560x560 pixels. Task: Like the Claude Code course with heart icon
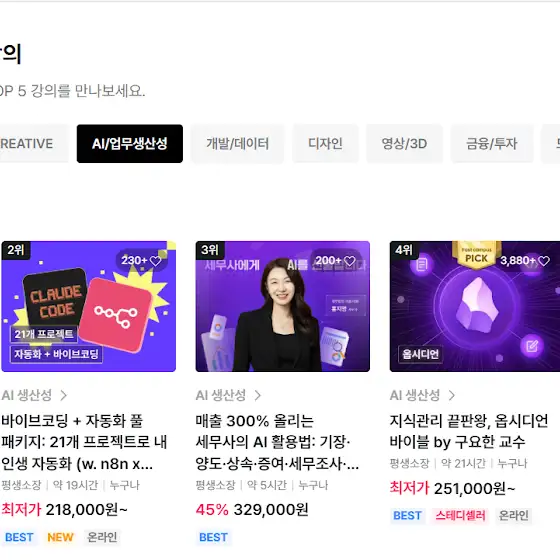click(155, 261)
